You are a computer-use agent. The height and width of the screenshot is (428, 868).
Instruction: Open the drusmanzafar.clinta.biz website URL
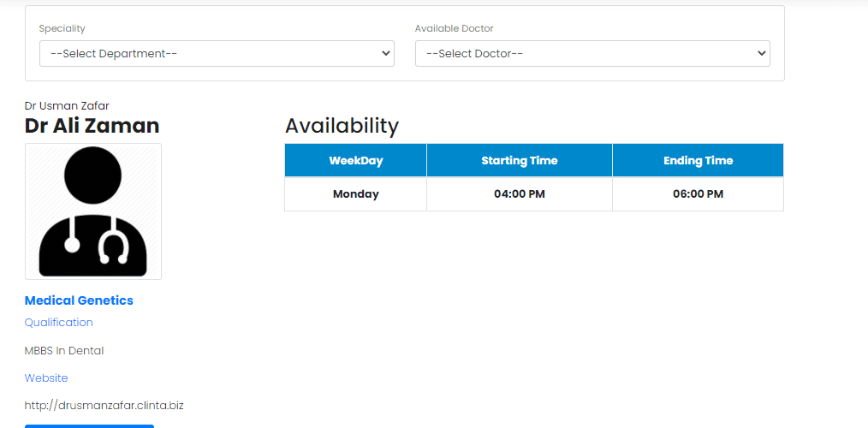pyautogui.click(x=104, y=405)
